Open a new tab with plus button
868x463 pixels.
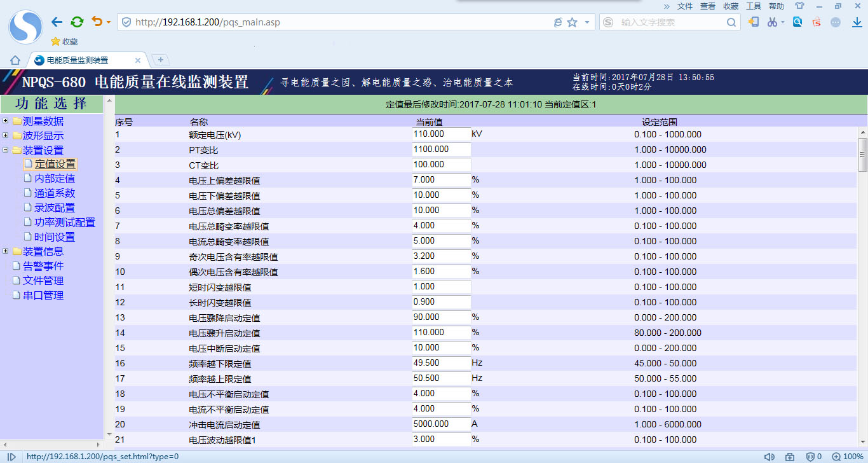click(x=161, y=60)
